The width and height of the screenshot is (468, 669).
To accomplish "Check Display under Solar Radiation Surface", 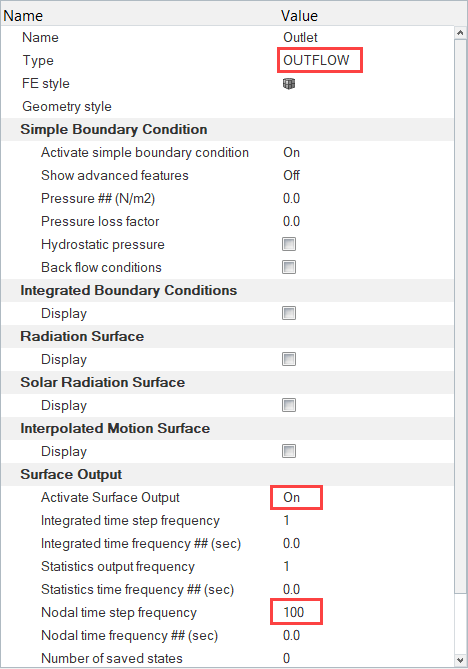I will (x=289, y=405).
